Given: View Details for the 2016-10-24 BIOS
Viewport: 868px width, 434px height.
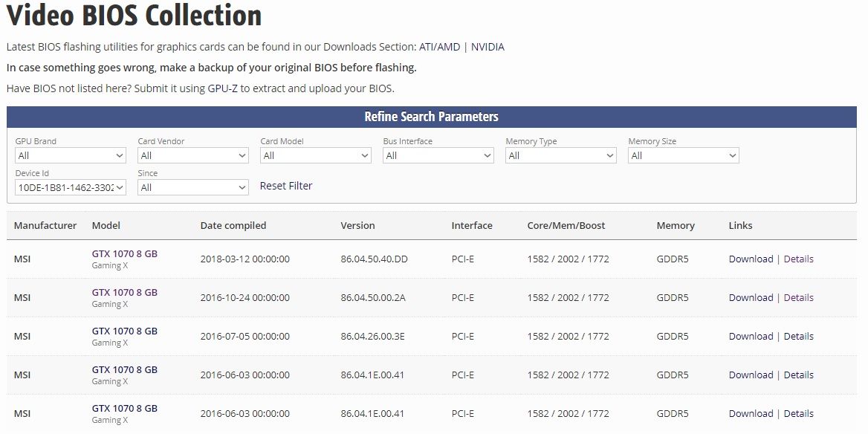Looking at the screenshot, I should (798, 297).
